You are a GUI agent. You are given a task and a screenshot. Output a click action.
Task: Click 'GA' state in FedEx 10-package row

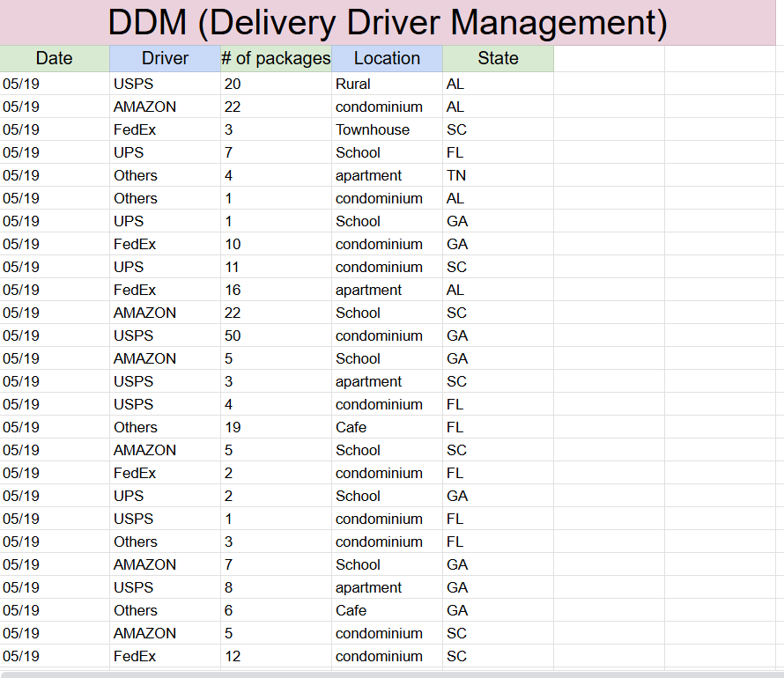click(x=498, y=244)
